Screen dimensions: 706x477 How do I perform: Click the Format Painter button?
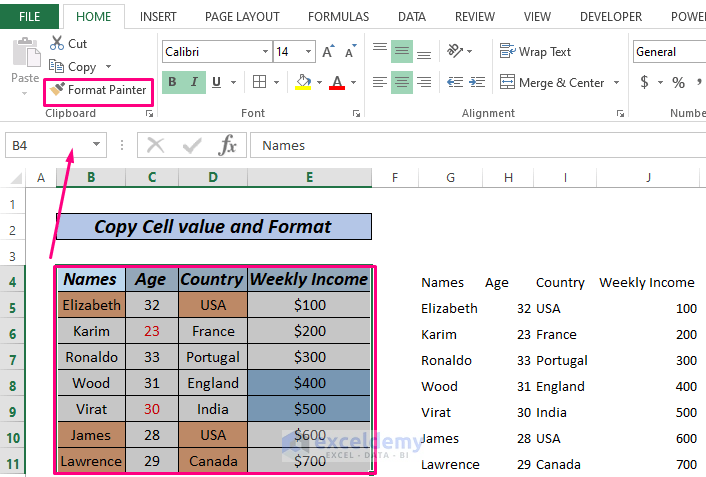(x=98, y=90)
